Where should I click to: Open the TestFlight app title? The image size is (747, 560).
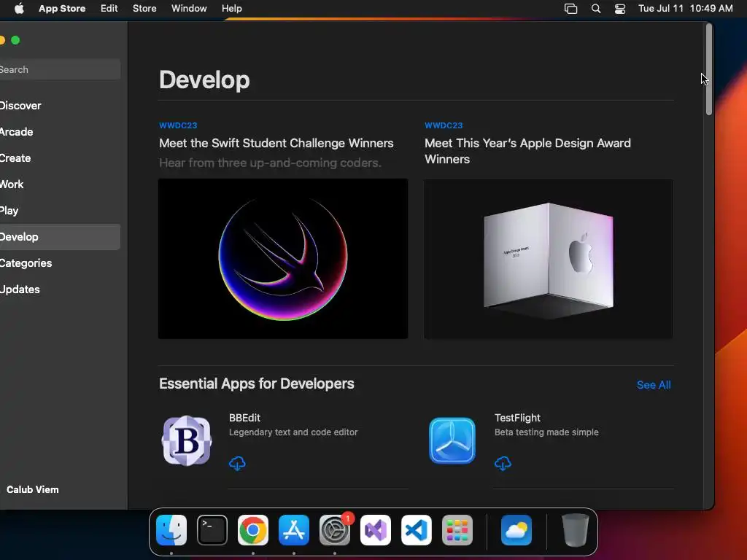pos(517,418)
